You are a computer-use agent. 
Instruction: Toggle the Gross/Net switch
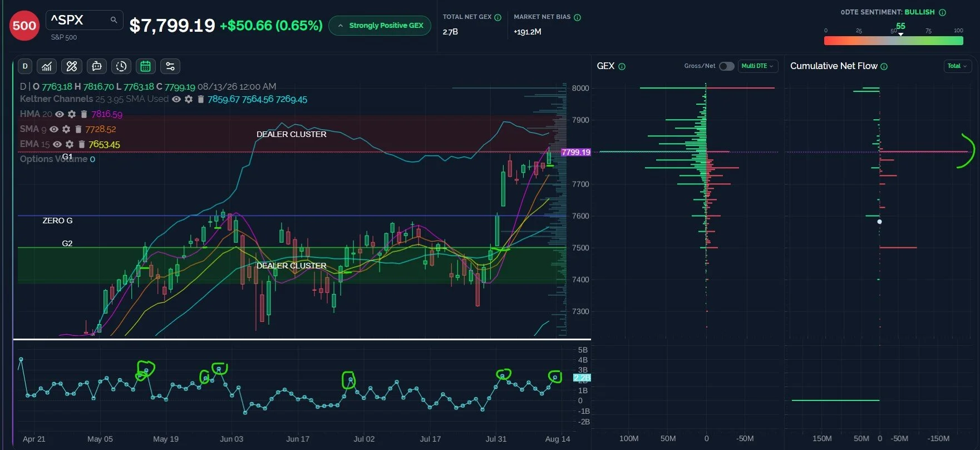coord(726,66)
